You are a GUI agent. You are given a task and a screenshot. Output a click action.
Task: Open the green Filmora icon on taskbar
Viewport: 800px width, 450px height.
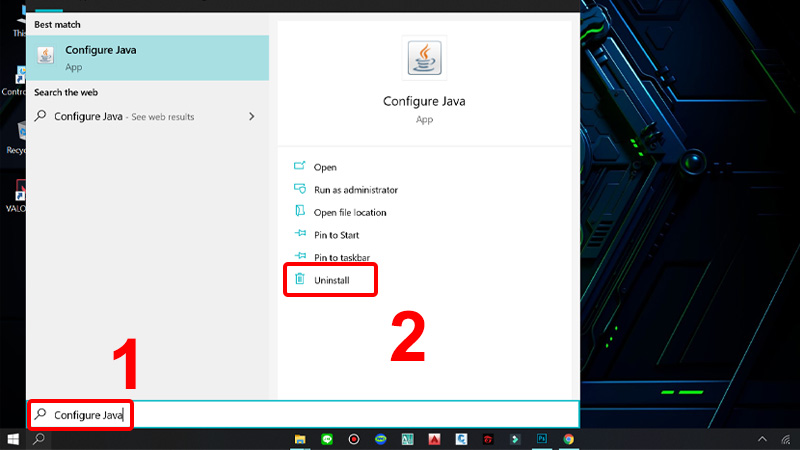[515, 439]
